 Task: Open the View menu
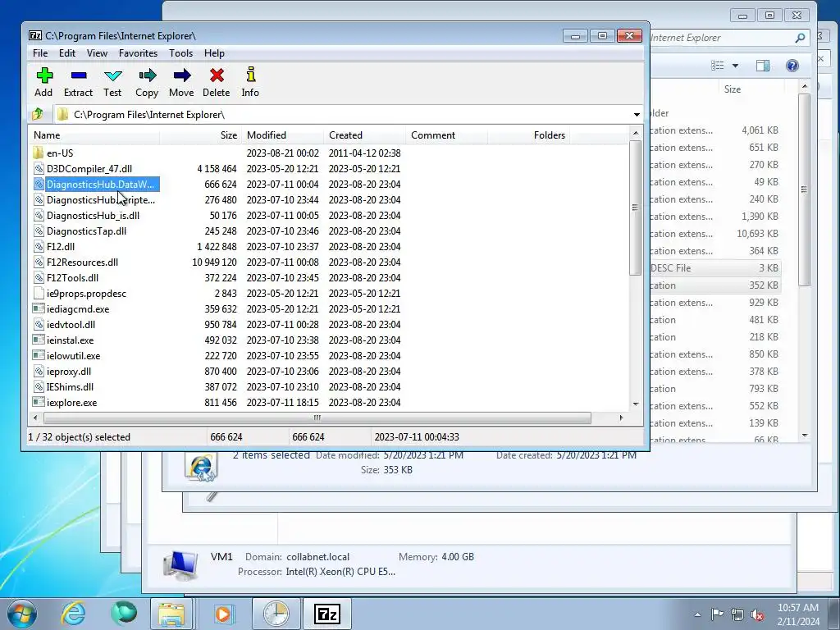[97, 53]
